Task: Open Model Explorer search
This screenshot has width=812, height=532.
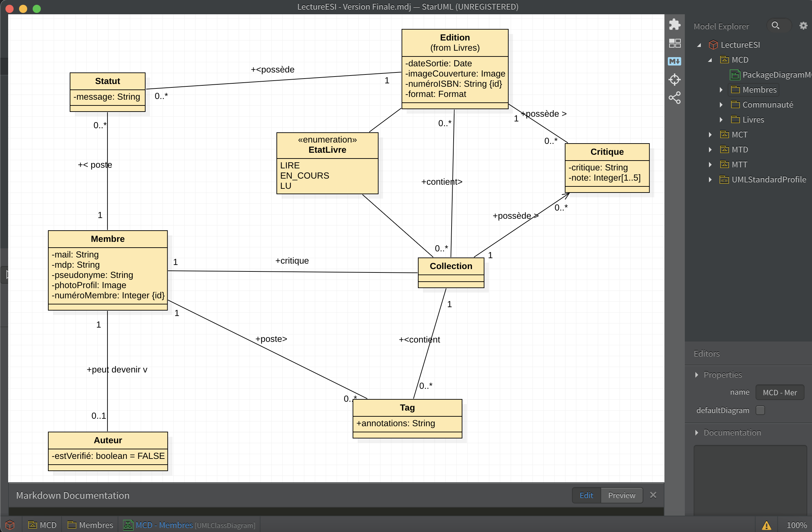Action: tap(776, 26)
